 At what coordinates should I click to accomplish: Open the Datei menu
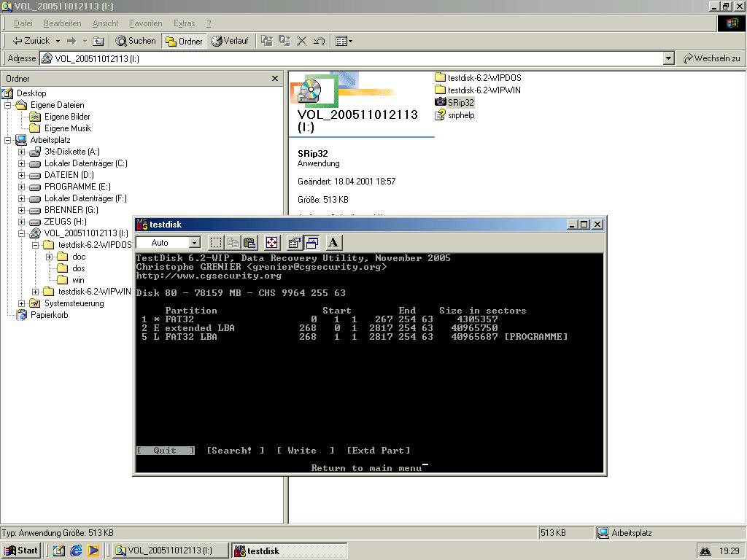pyautogui.click(x=23, y=23)
